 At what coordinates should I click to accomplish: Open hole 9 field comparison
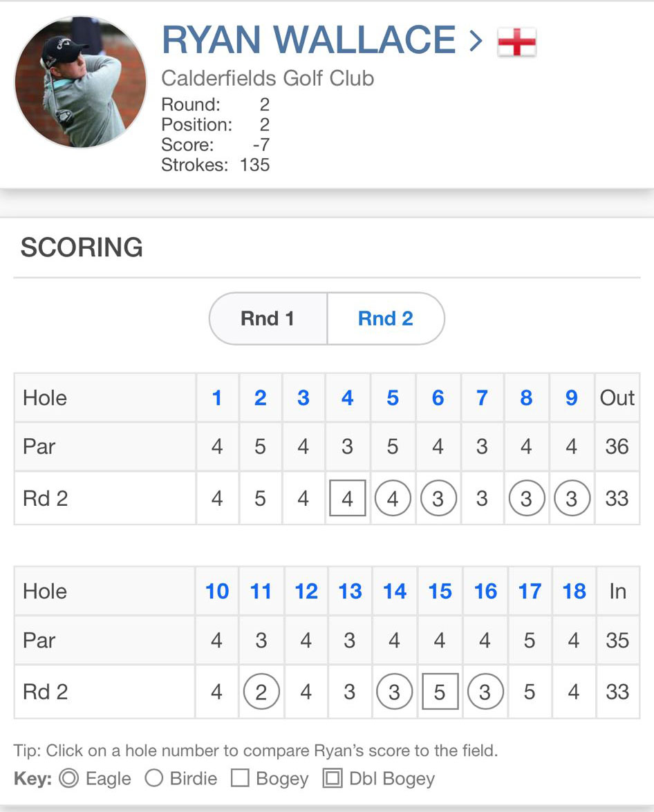(571, 398)
